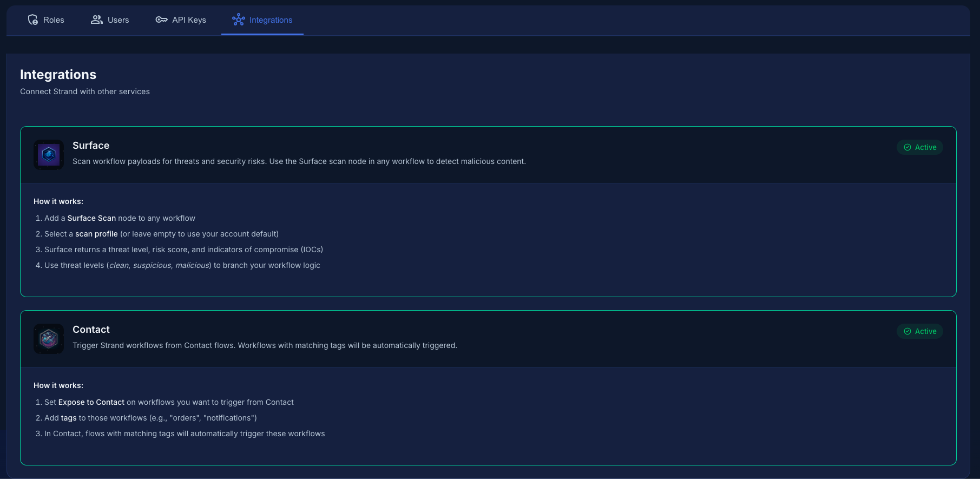Click step about clean, suspicious, malicious levels

click(182, 265)
